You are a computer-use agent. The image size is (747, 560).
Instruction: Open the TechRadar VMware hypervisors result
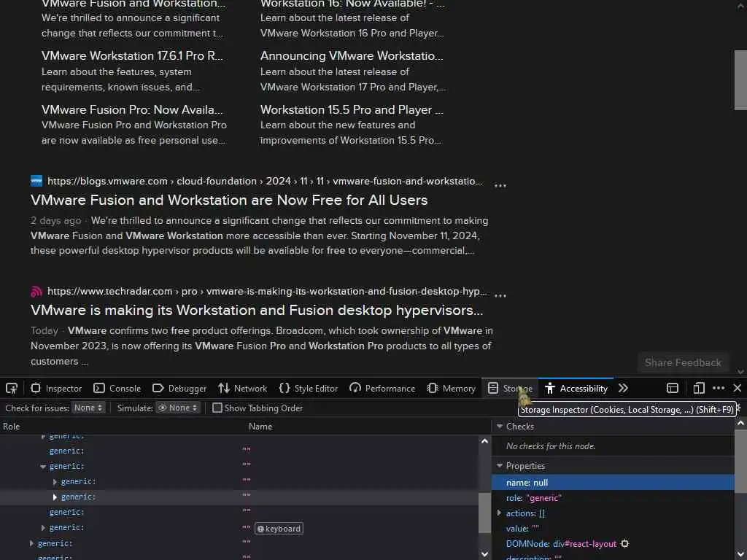tap(257, 310)
